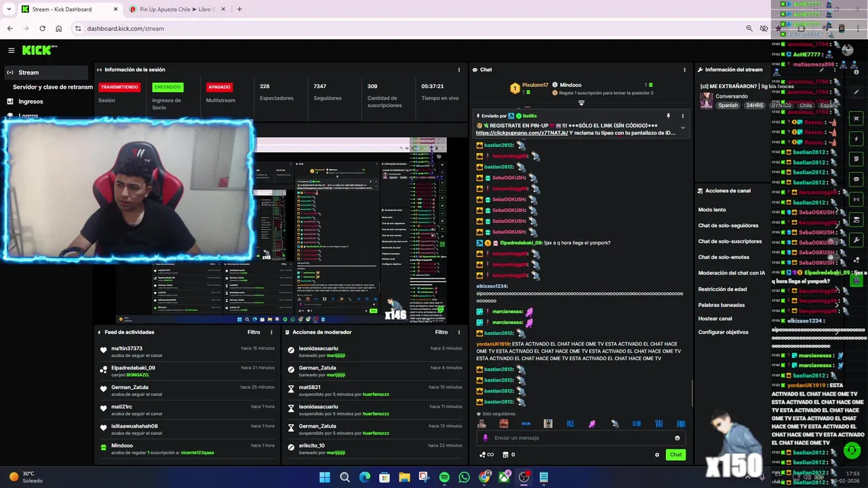Open Acciones de moderador three-dot menu
Image resolution: width=868 pixels, height=488 pixels.
(x=459, y=332)
